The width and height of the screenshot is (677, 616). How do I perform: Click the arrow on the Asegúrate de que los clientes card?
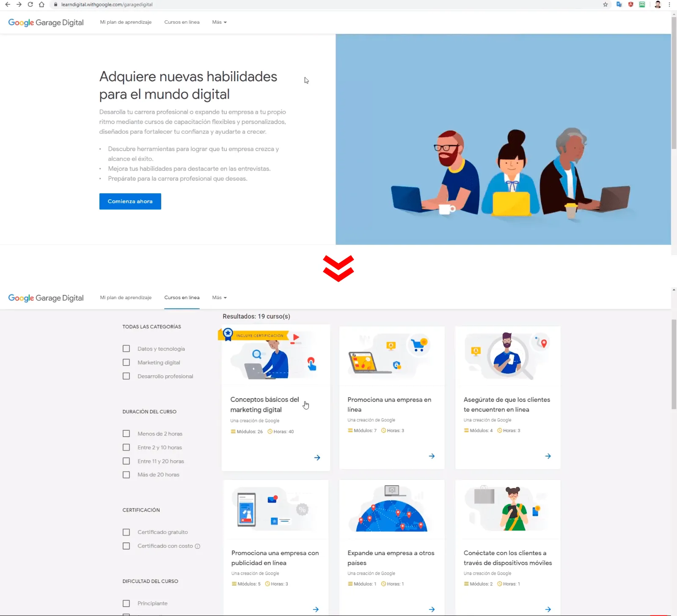click(548, 456)
